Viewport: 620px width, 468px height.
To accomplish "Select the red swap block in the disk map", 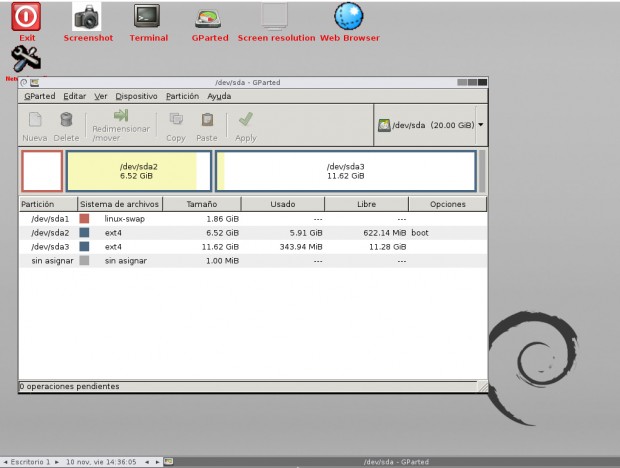I will [42, 171].
